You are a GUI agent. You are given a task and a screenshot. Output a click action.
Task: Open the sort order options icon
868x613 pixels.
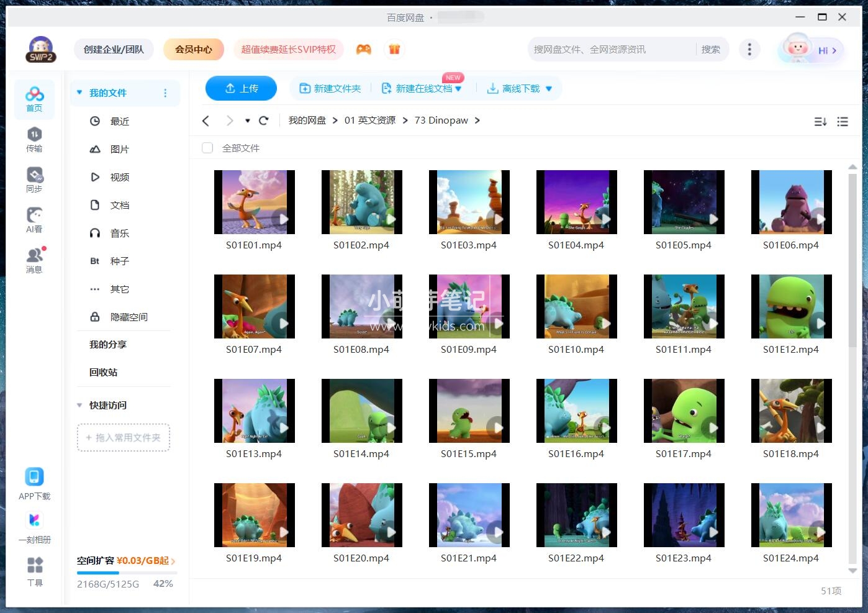pos(820,122)
